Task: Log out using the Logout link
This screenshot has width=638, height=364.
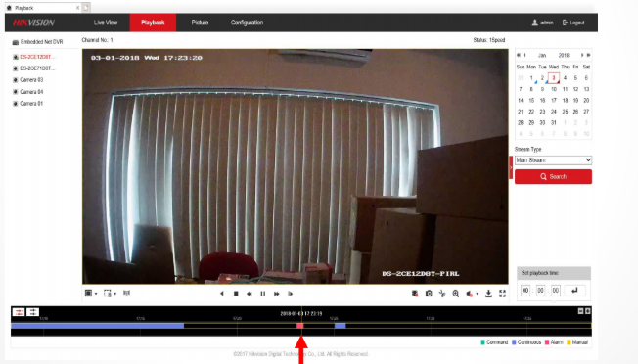Action: pos(573,23)
